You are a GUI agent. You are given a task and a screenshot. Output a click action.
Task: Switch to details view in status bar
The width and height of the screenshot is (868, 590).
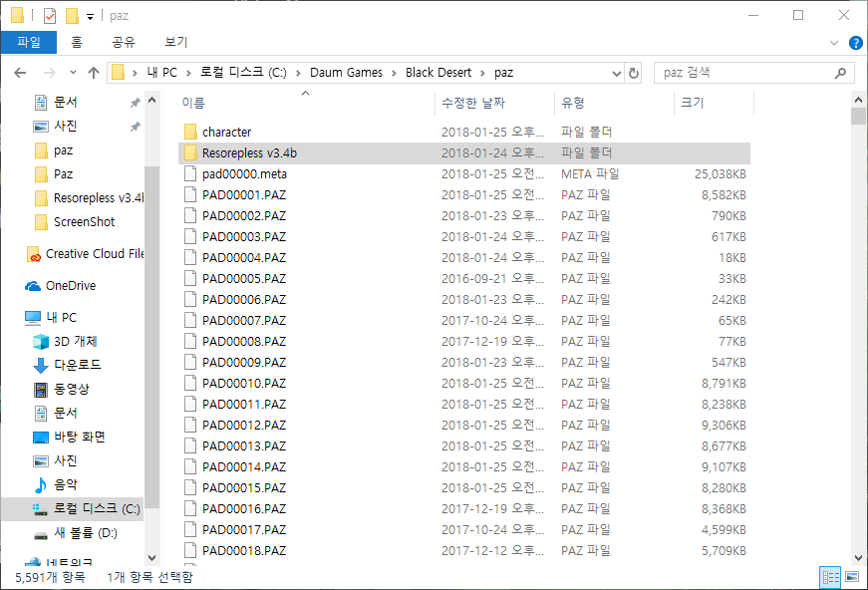pos(830,577)
